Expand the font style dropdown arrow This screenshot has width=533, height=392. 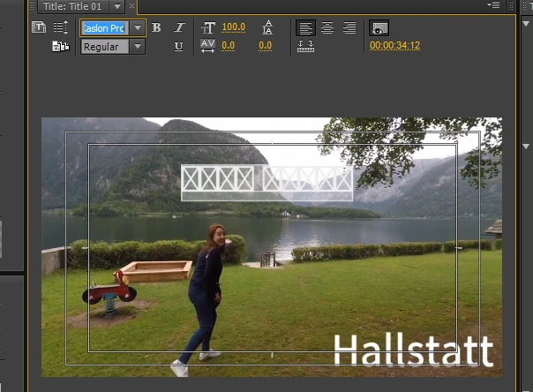pyautogui.click(x=138, y=47)
